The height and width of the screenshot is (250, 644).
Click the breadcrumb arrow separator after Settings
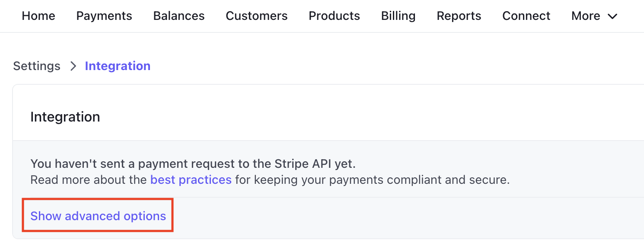[73, 66]
